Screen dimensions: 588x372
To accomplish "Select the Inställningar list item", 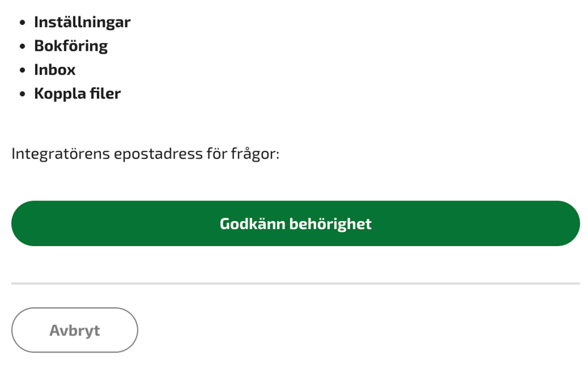I will pos(82,22).
